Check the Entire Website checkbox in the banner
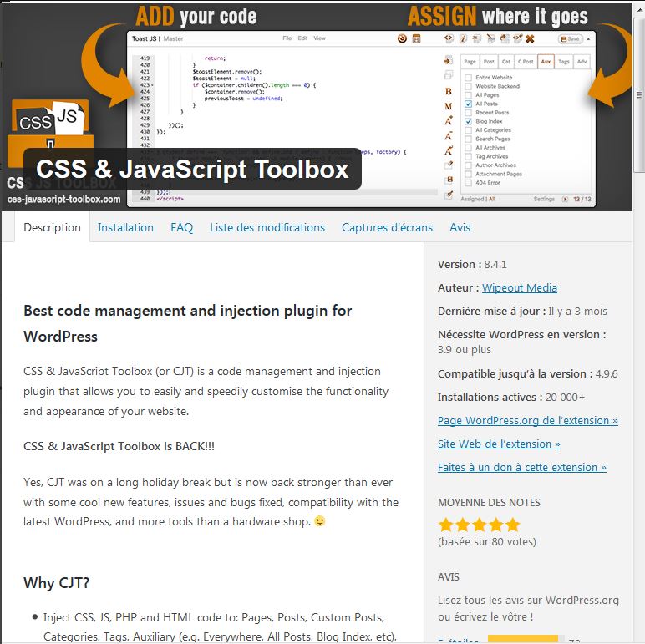Screen dimensions: 645x644 (x=469, y=78)
